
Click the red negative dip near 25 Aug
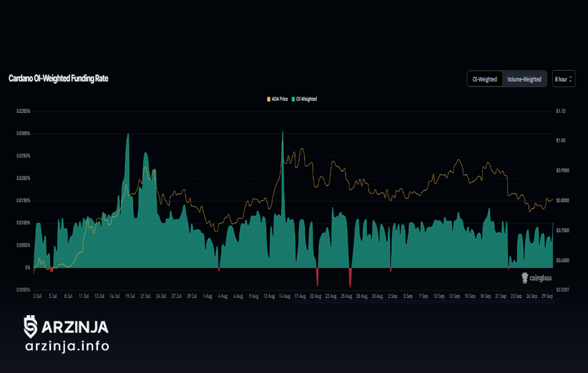[x=350, y=281]
